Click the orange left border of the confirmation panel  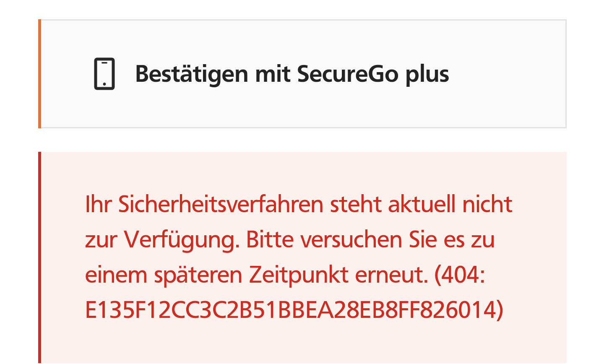pos(39,74)
